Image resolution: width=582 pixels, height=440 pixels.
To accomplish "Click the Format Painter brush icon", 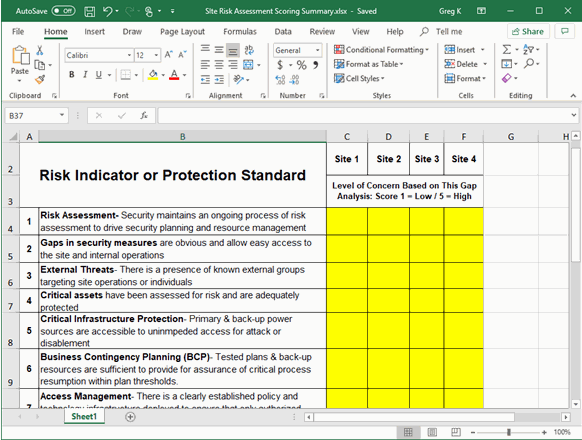I will coord(40,79).
